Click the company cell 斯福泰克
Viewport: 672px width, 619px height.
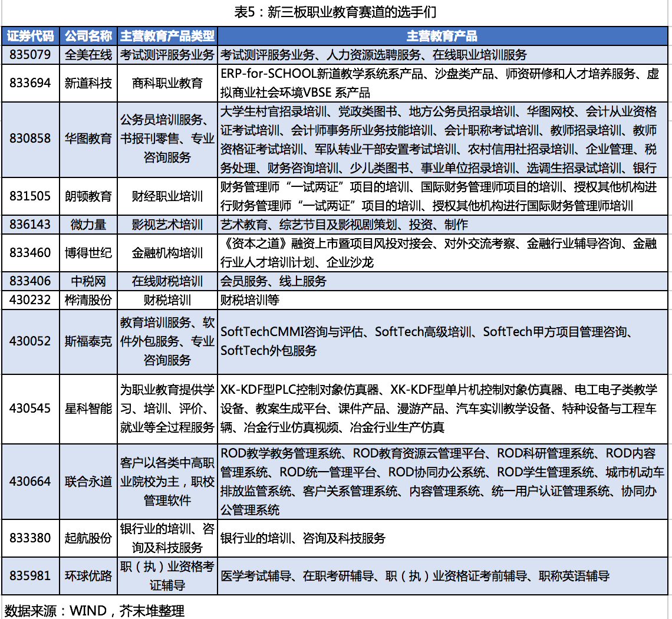(x=88, y=342)
